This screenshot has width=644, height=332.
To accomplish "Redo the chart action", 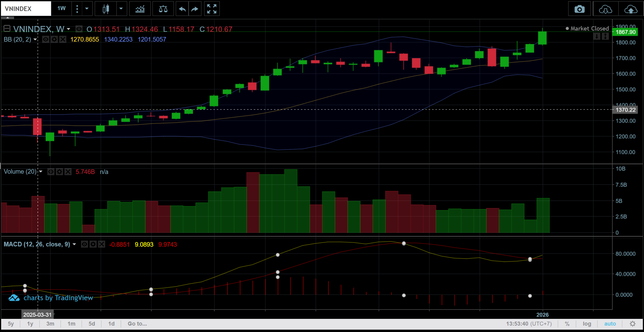I will (195, 9).
